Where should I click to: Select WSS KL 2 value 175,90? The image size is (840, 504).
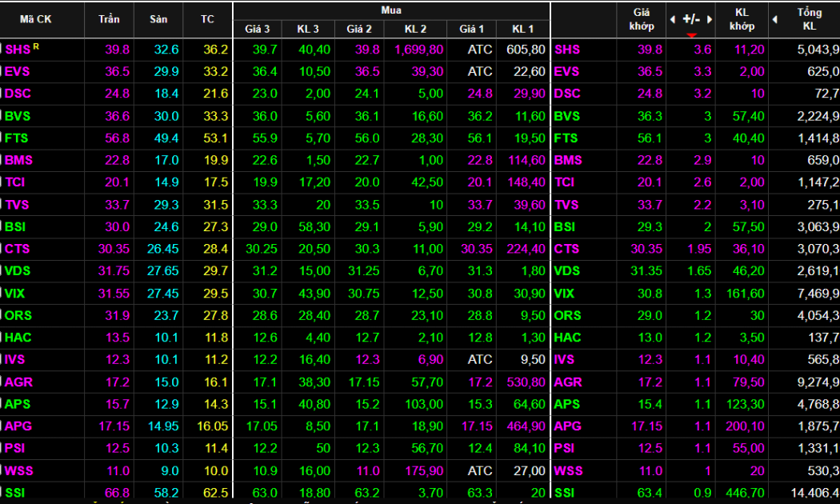tap(424, 470)
